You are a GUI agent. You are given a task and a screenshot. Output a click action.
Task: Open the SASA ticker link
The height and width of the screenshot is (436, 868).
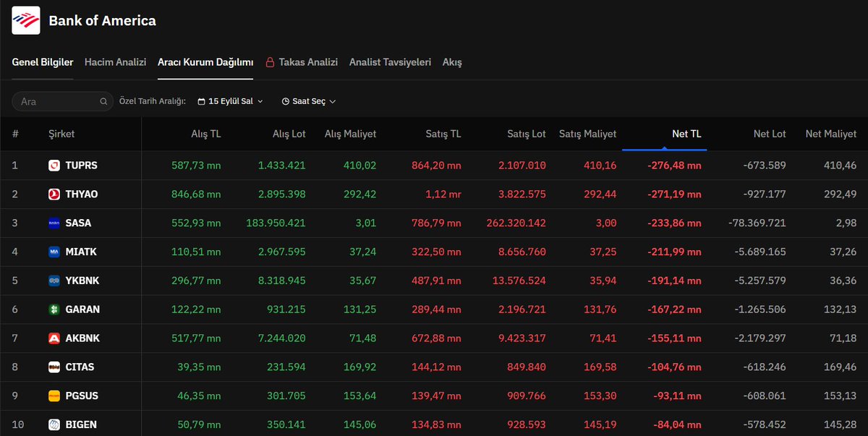78,223
